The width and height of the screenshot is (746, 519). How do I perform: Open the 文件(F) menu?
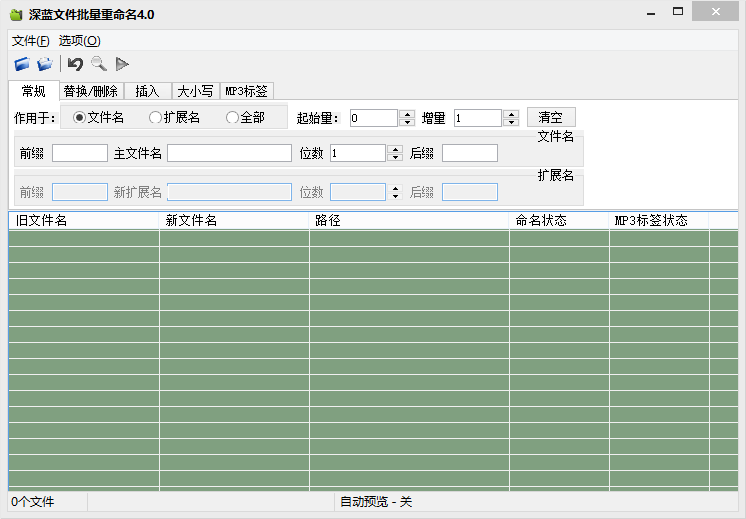click(30, 41)
